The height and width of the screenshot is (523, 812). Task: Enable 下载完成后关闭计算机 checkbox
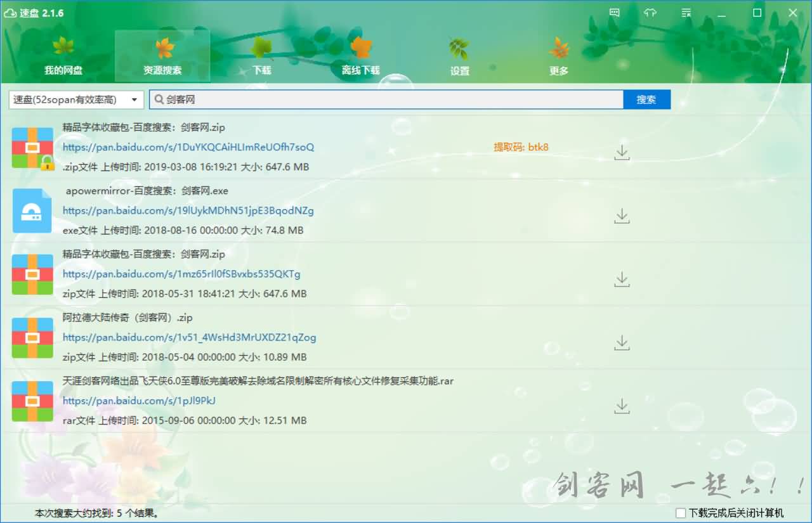(x=681, y=513)
